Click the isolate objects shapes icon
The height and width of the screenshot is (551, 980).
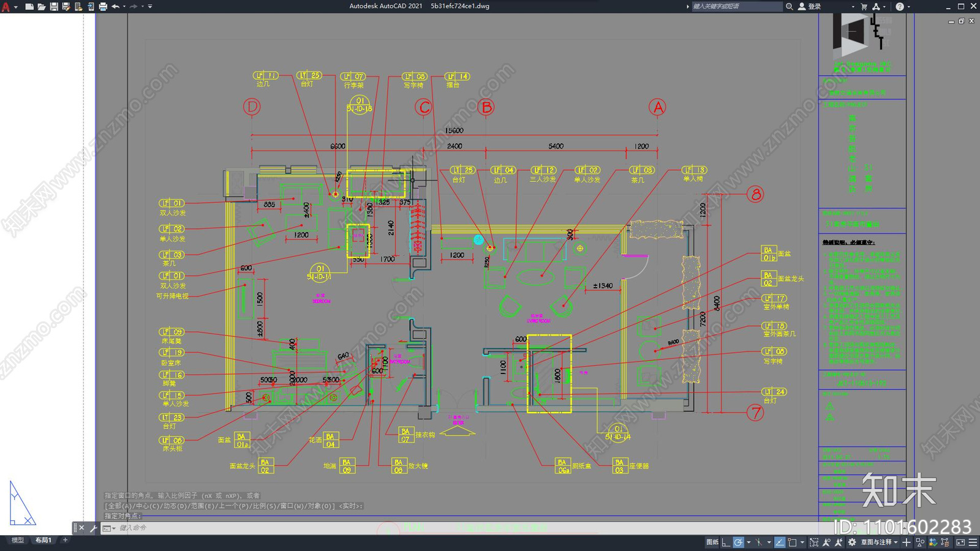(x=920, y=542)
